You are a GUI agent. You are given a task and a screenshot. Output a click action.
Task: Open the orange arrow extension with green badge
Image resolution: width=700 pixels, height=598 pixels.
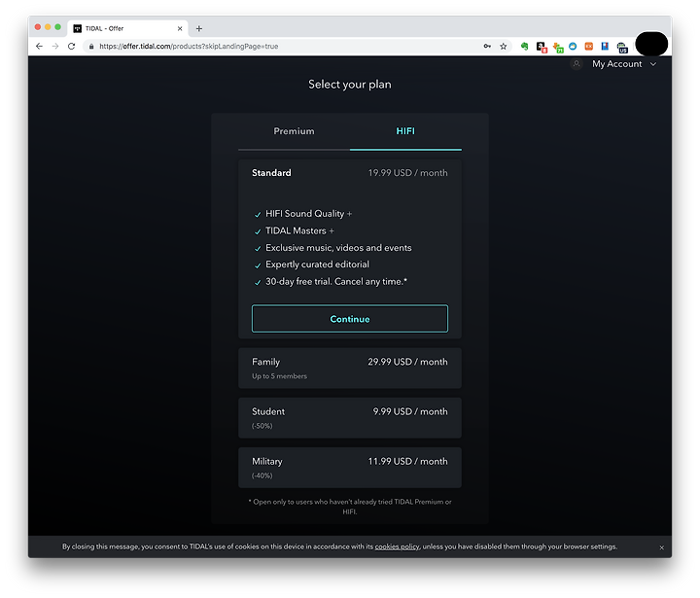(558, 48)
